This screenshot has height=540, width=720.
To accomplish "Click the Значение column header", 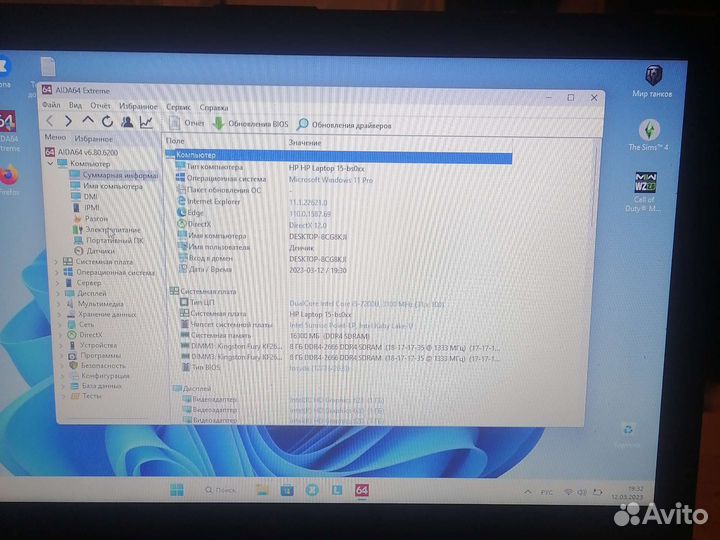I will (305, 142).
